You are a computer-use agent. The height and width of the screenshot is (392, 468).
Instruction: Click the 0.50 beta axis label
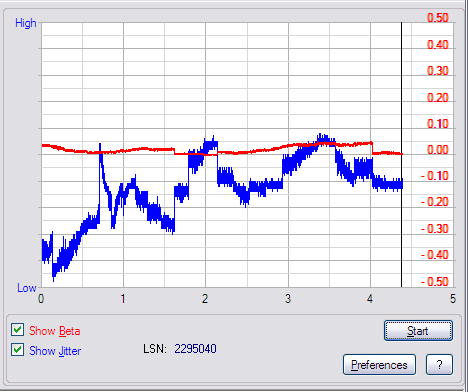point(438,18)
